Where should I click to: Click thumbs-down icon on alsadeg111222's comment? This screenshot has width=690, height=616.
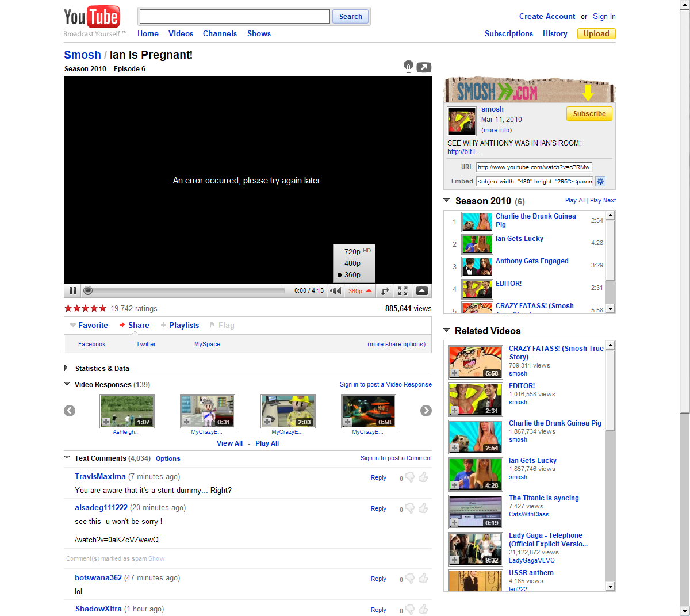point(410,508)
